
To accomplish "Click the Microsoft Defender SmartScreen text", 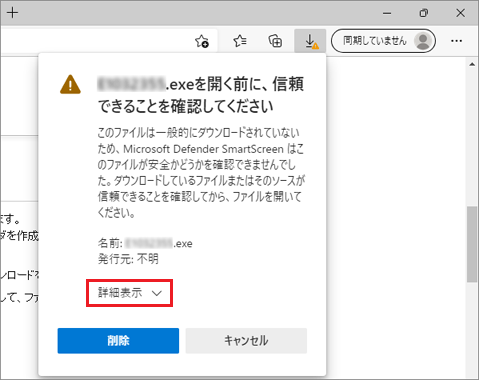I will [x=203, y=149].
